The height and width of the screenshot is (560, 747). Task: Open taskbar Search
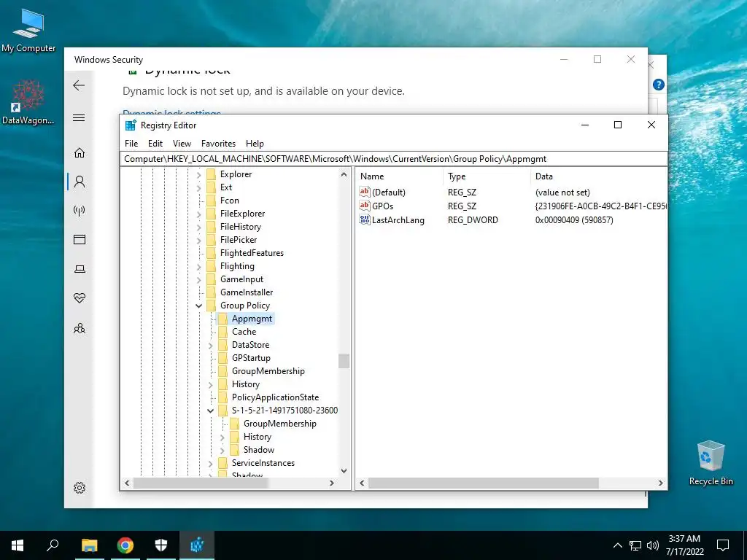(53, 545)
